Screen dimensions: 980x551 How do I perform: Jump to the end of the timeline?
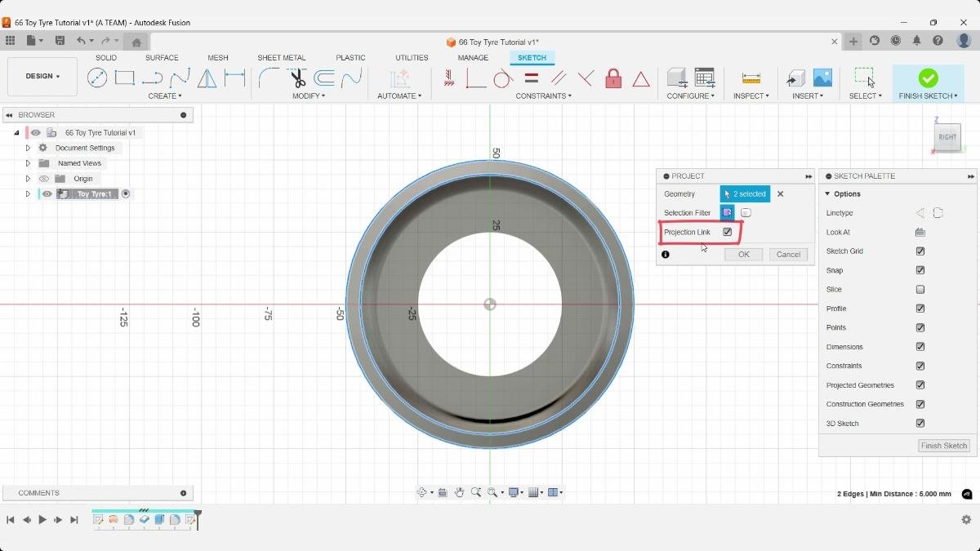tap(74, 520)
